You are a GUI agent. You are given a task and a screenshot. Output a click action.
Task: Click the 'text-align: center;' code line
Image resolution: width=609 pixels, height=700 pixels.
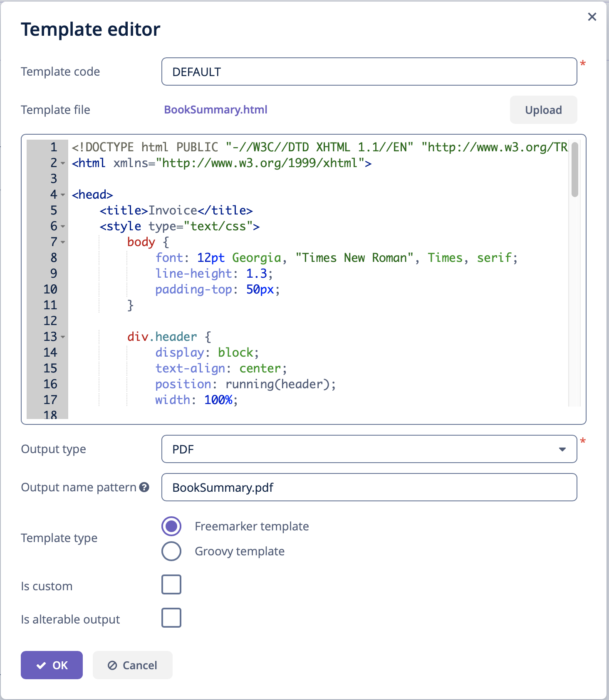tap(221, 368)
